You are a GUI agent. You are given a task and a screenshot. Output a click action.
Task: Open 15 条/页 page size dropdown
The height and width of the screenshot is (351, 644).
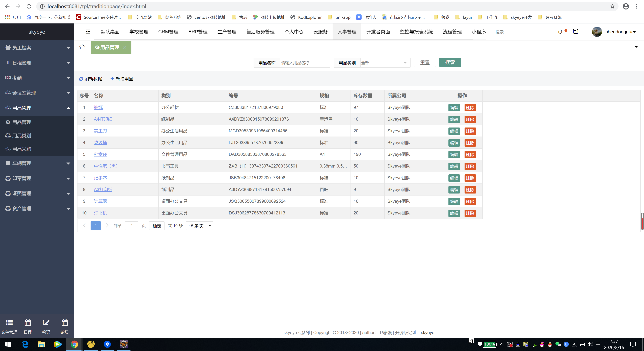click(x=200, y=226)
